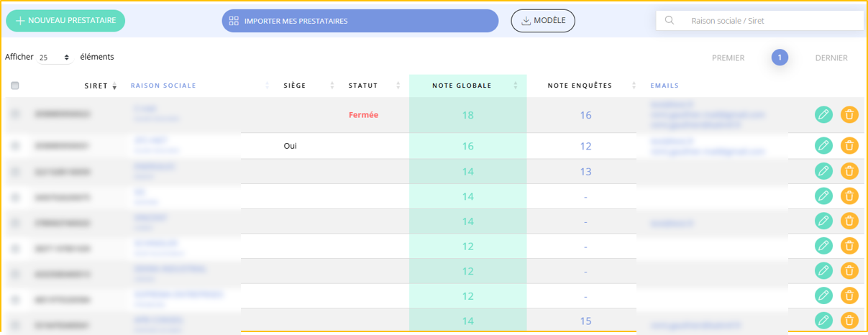Download template via Modèle button
Screen dimensions: 868x335
(542, 21)
